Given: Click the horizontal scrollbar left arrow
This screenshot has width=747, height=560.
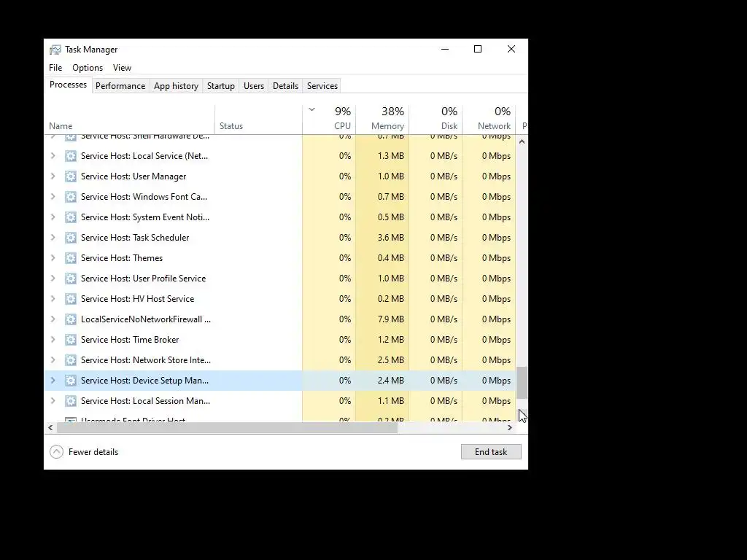Looking at the screenshot, I should point(50,428).
